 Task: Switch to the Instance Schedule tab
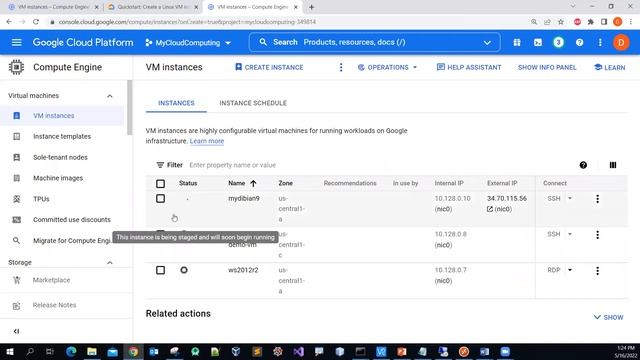[x=253, y=103]
